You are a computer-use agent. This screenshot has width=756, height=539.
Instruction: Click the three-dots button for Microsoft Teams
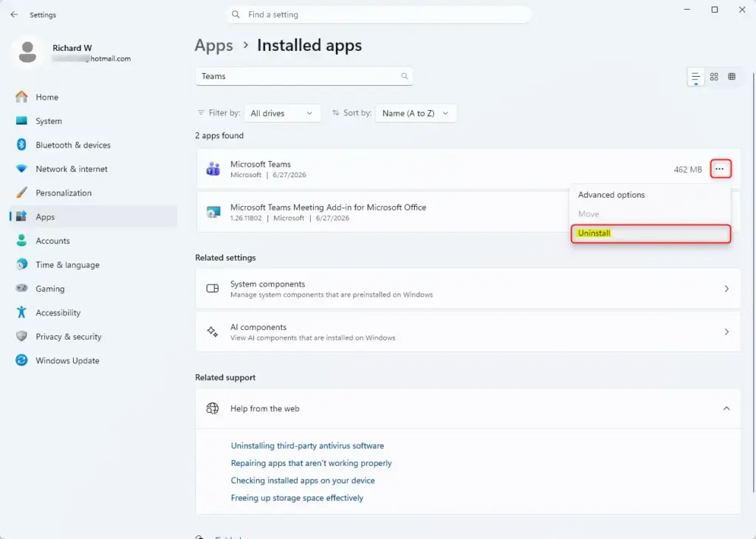(721, 169)
